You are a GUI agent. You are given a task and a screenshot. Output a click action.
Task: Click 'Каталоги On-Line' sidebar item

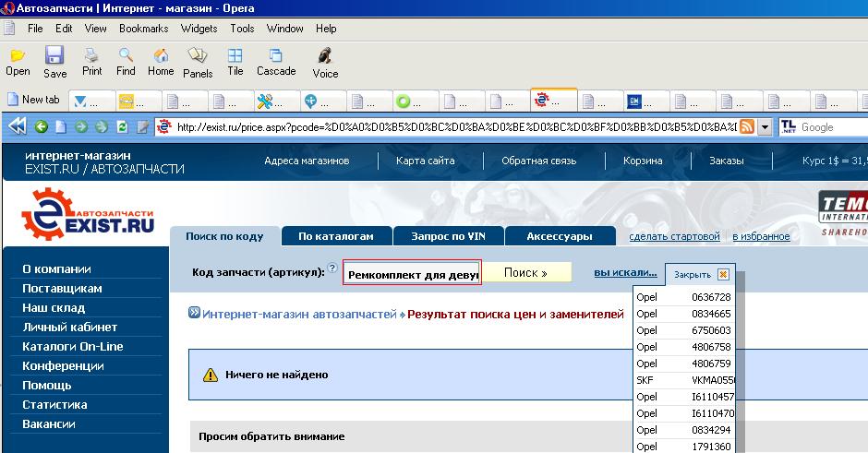point(73,346)
